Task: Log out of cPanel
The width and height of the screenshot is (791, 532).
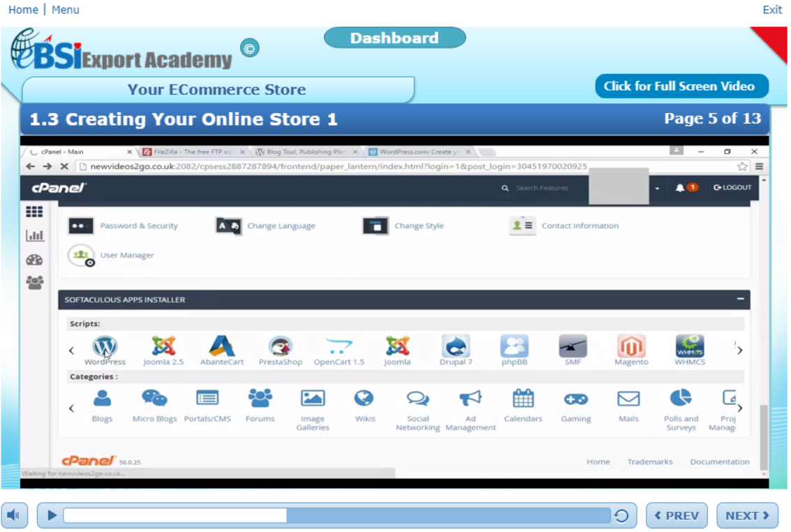Action: pyautogui.click(x=732, y=188)
